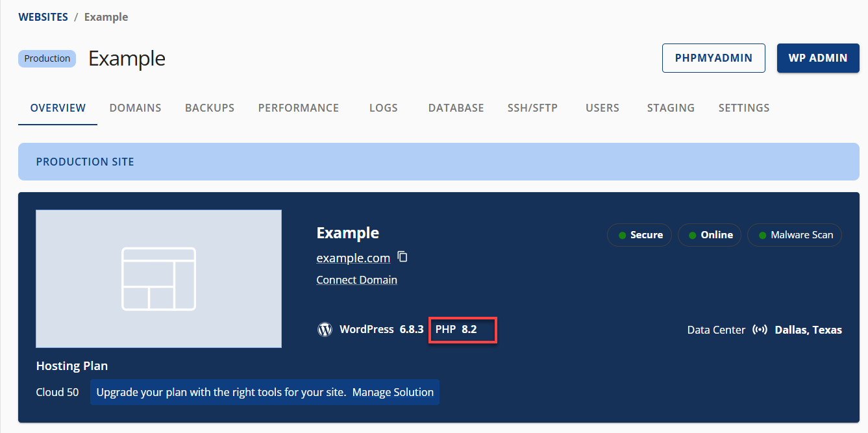Click the highlighted PHP 8.2 version indicator
The width and height of the screenshot is (868, 433).
coord(462,329)
